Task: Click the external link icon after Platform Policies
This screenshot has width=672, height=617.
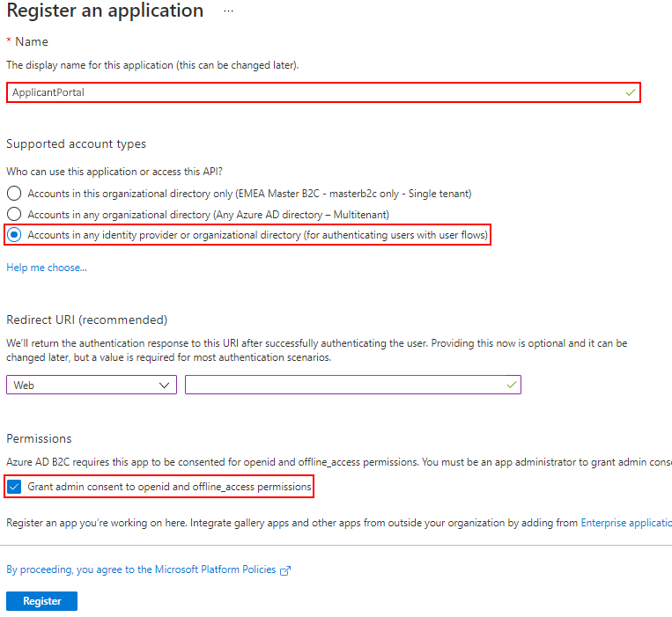Action: click(285, 570)
